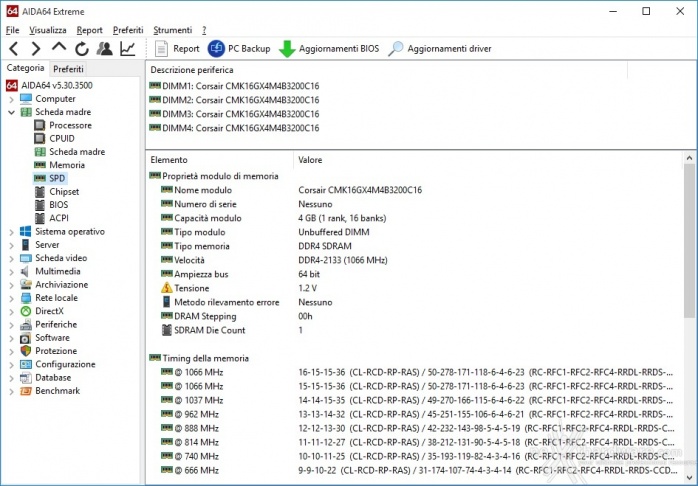The width and height of the screenshot is (698, 486).
Task: Refresh the page with circular arrow icon
Action: (x=81, y=49)
